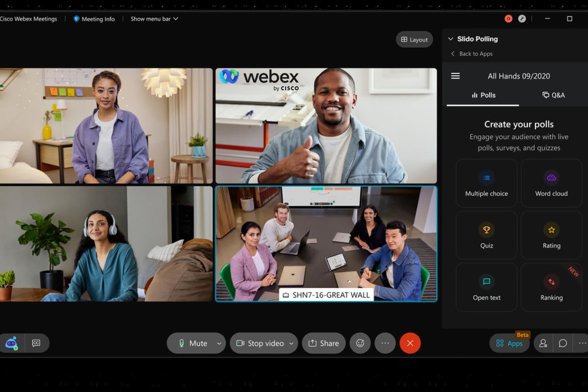Collapse the Slido Polling panel chevron
588x392 pixels.
(x=451, y=39)
